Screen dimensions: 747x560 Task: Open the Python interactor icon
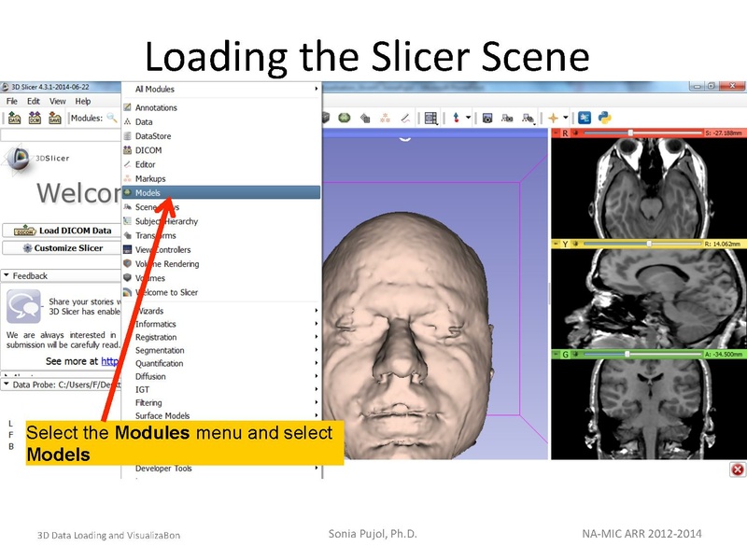point(604,118)
